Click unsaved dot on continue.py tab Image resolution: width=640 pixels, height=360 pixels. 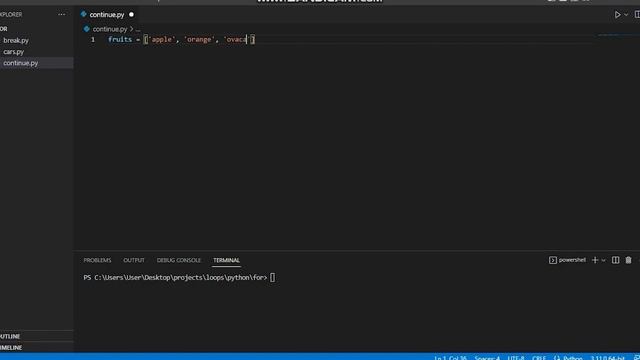click(131, 15)
